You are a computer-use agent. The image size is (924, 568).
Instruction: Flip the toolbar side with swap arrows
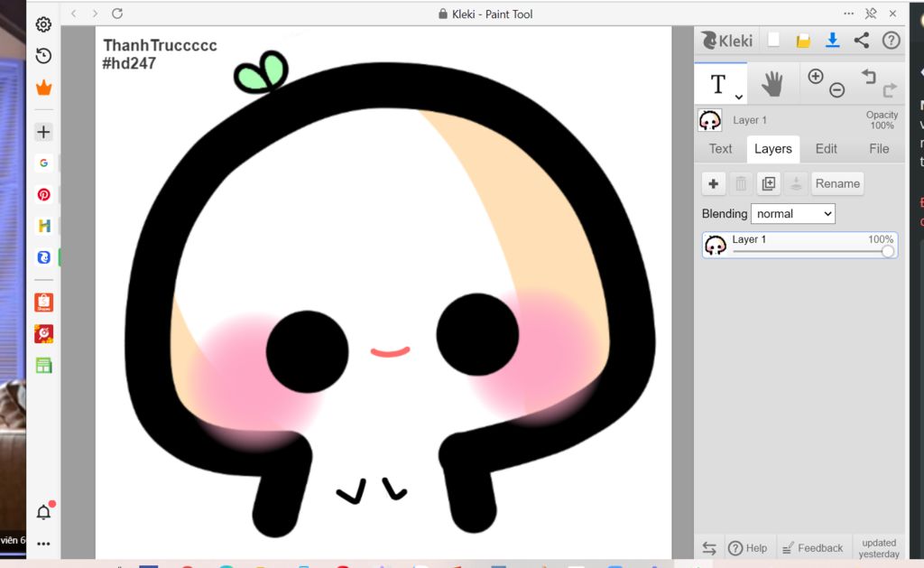pyautogui.click(x=709, y=548)
